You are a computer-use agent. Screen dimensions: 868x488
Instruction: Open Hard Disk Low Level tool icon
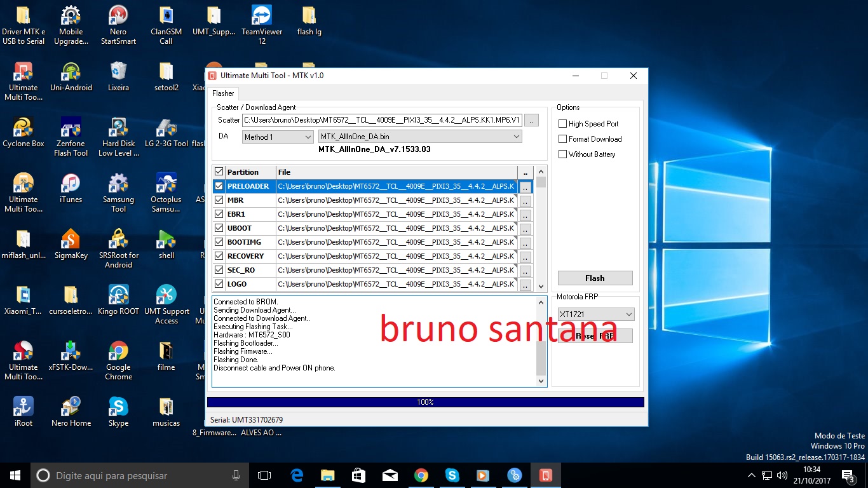pos(118,137)
